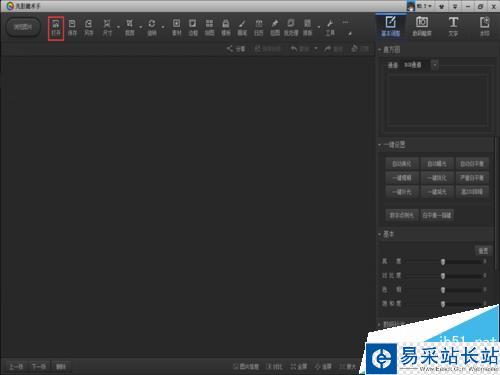Select the 裁剪 crop tool

(x=129, y=28)
